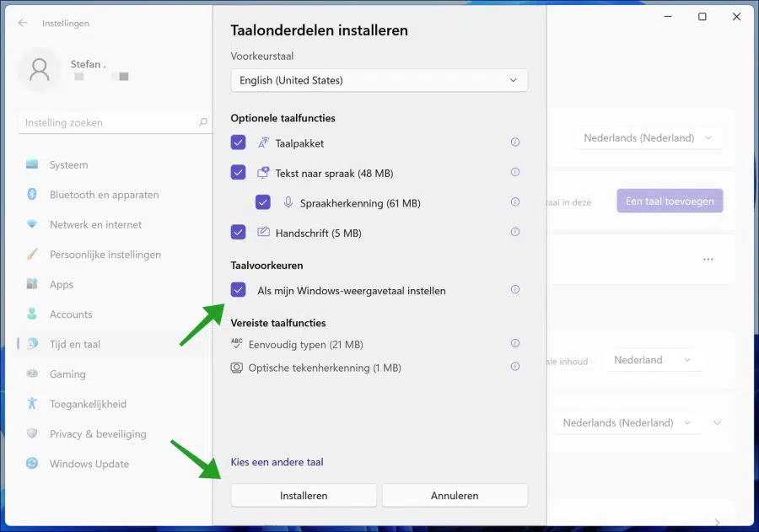The width and height of the screenshot is (759, 532).
Task: Click the info icon beside Windows-weergavetaal instellen
Action: click(x=515, y=289)
